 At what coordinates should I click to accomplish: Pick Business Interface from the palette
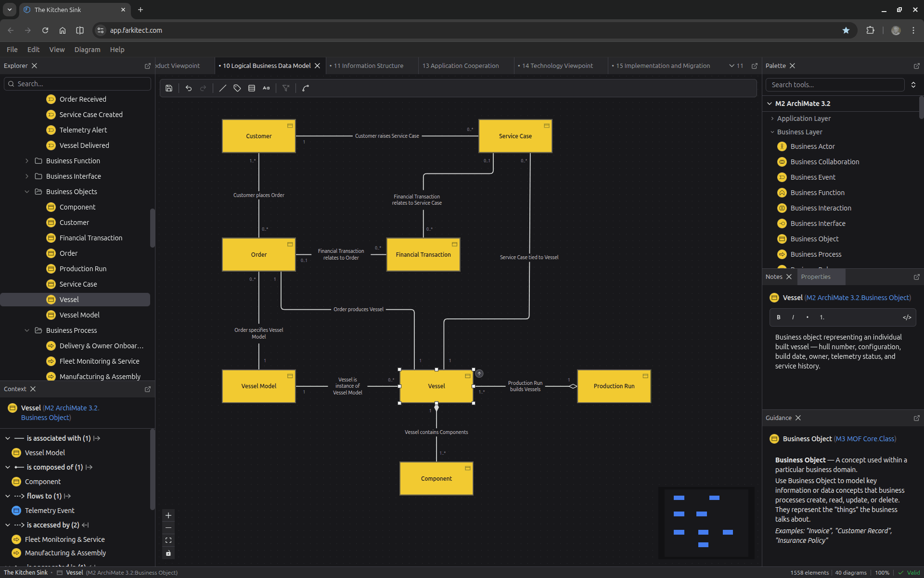pos(818,223)
